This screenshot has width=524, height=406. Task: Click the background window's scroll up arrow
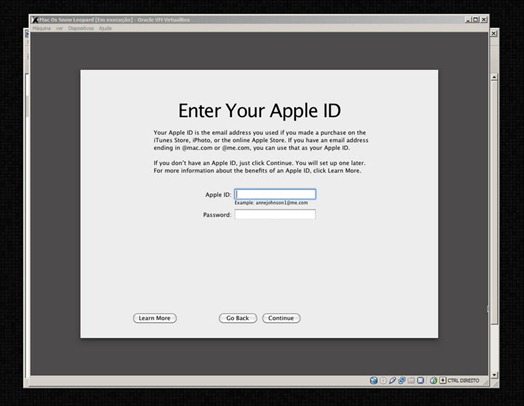coord(494,77)
